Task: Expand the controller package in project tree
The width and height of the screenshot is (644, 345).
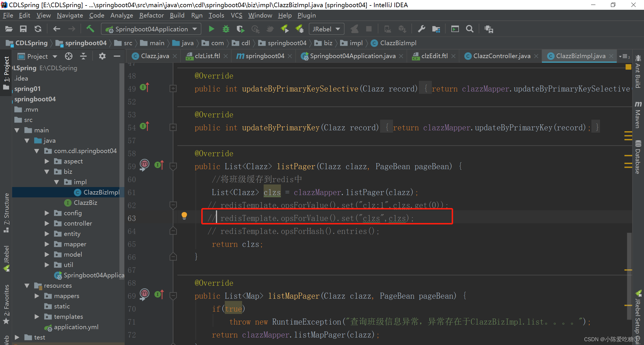Action: (x=47, y=224)
